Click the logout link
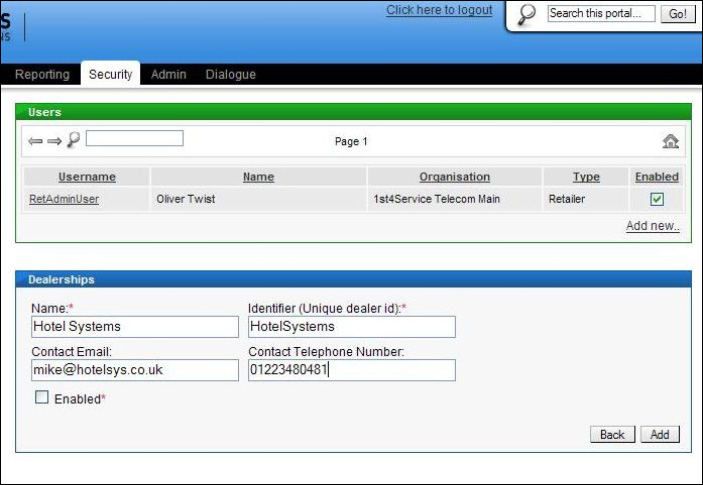Viewport: 703px width, 485px height. click(x=439, y=10)
